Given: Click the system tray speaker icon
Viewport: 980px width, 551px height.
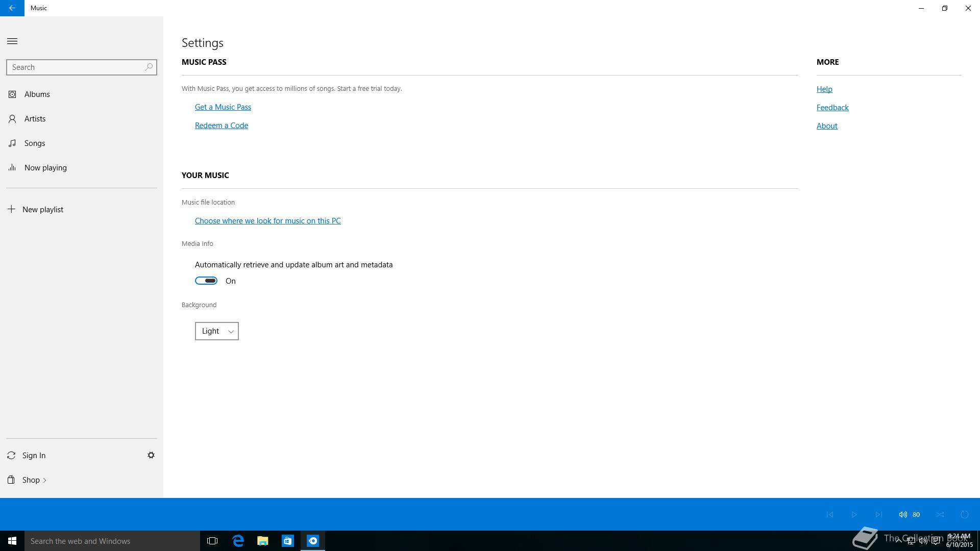Looking at the screenshot, I should [923, 541].
